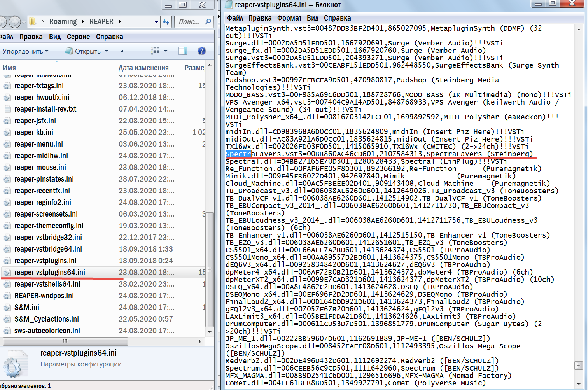Viewport: 588px width, 390px height.
Task: Click the S&M.ini file icon
Action: [7, 308]
